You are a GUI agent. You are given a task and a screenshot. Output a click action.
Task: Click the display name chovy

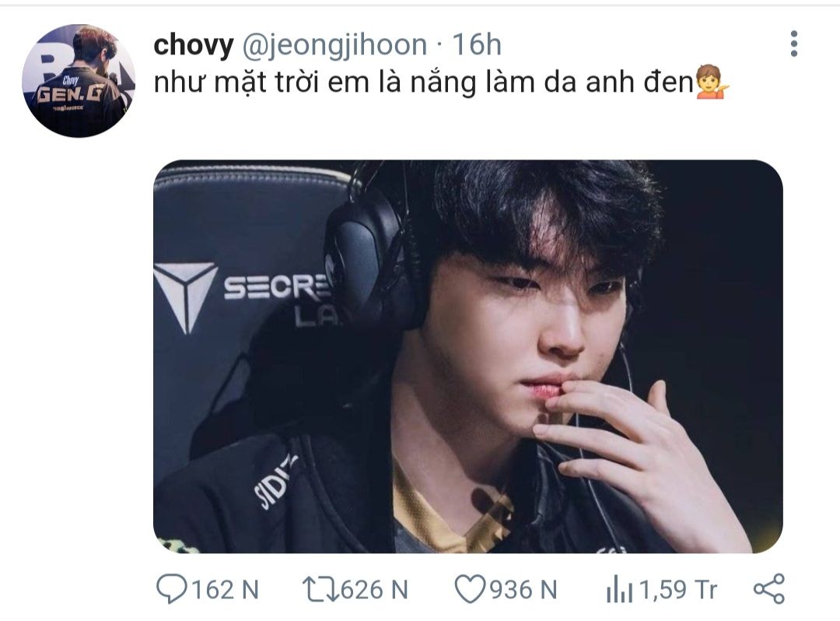(194, 46)
